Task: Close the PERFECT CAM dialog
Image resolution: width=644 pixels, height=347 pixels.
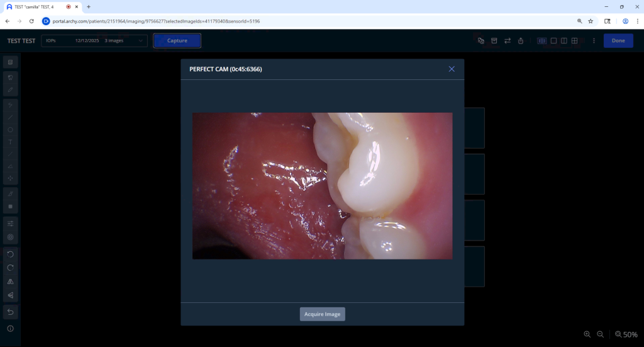Action: pyautogui.click(x=452, y=69)
